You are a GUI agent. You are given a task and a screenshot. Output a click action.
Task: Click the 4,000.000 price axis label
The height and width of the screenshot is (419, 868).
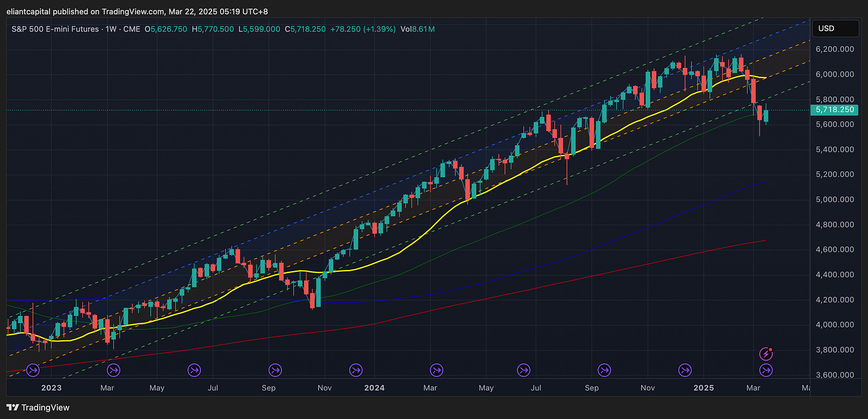835,325
